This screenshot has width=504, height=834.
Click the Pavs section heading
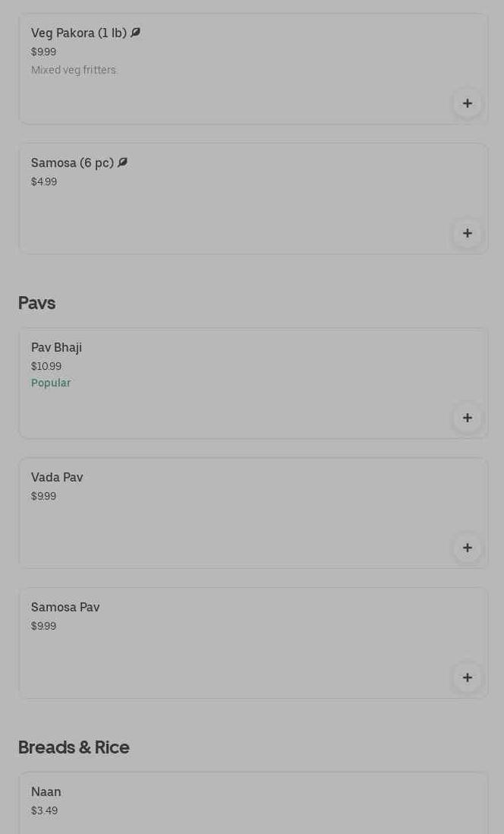pos(36,303)
